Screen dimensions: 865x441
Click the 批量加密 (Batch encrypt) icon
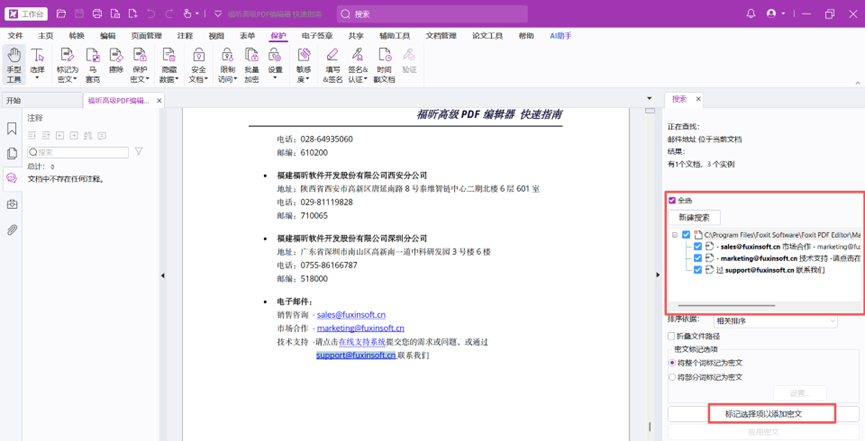[251, 65]
